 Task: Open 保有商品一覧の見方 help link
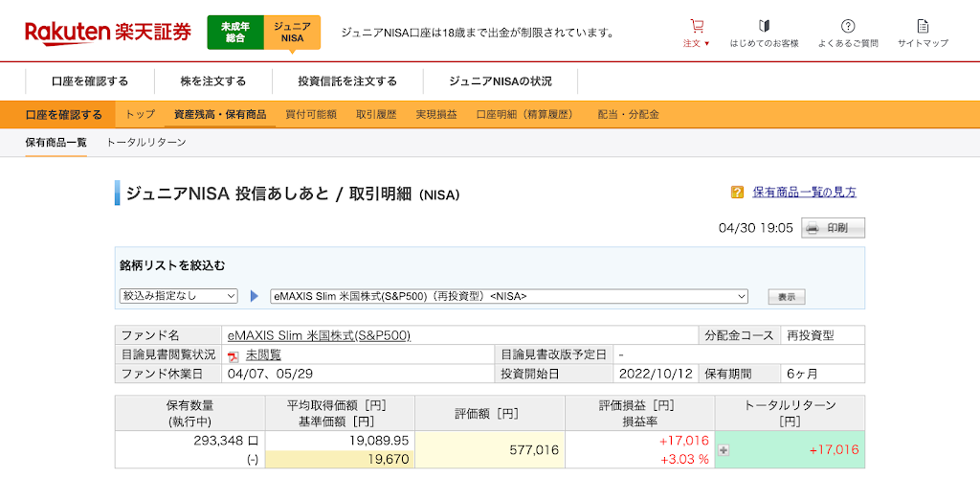pyautogui.click(x=804, y=192)
